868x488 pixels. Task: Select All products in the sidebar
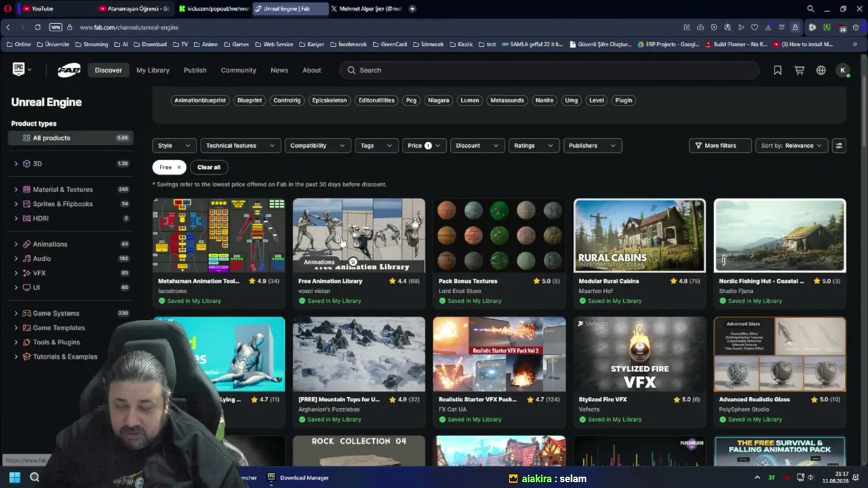71,138
